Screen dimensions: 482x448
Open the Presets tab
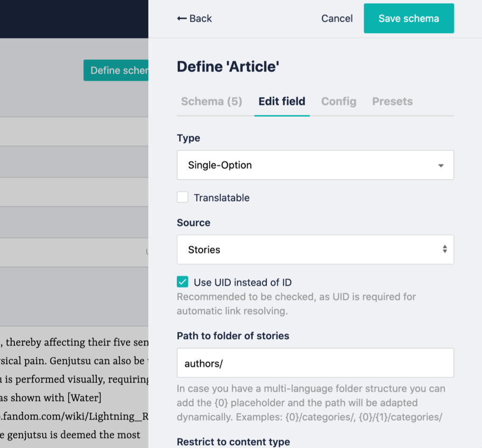point(392,101)
